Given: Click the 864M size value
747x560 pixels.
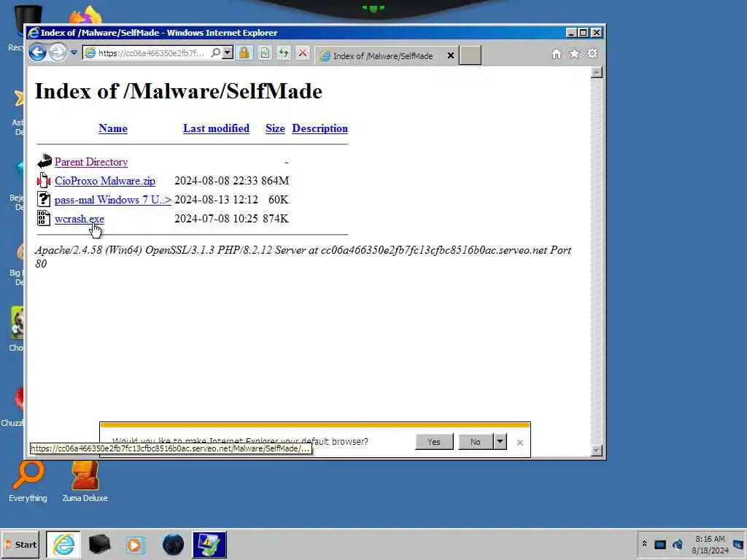Looking at the screenshot, I should (x=275, y=181).
